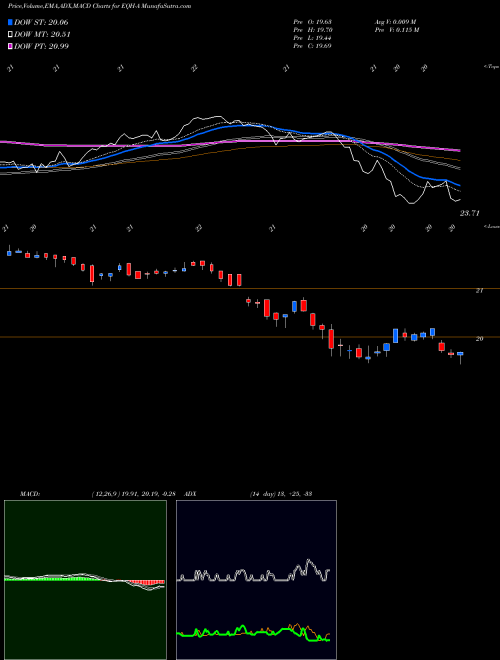
Task: Click the ADX values '(14 day) 18, +25, -33'
Action: (280, 494)
